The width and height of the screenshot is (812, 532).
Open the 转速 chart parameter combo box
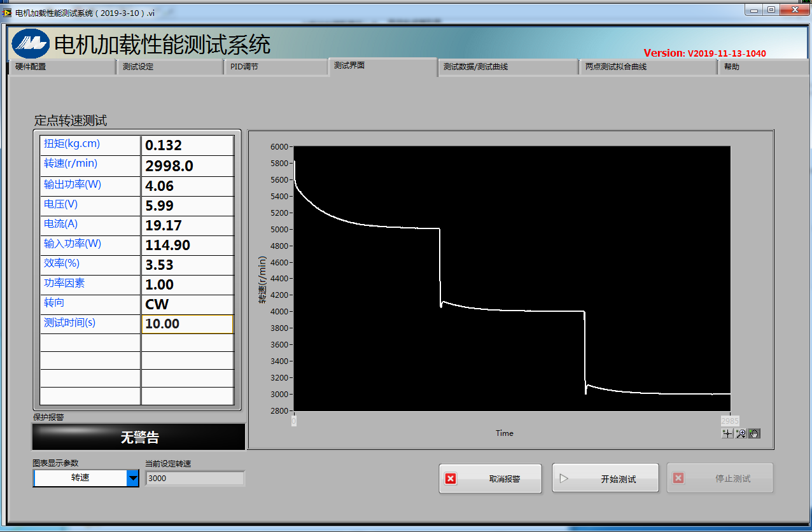pyautogui.click(x=80, y=478)
